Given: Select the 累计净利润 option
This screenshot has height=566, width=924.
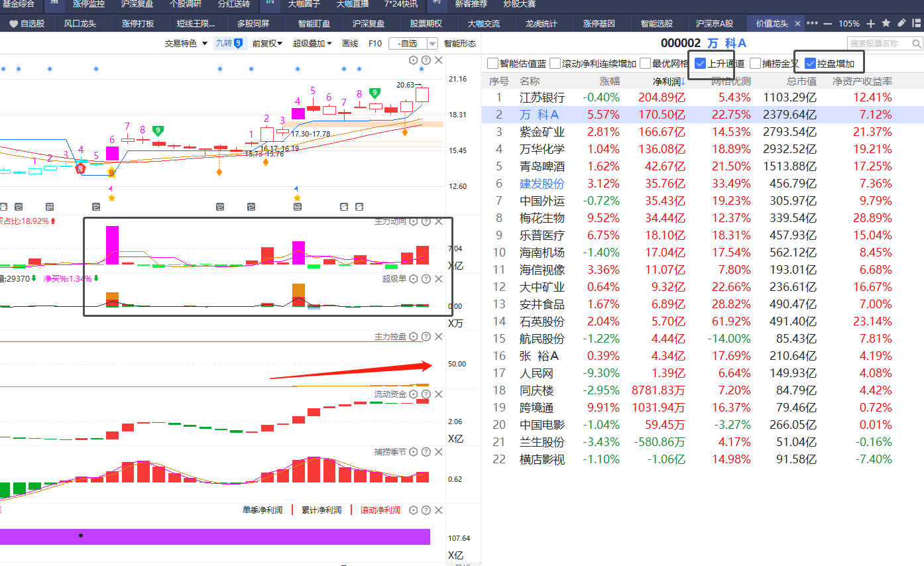Looking at the screenshot, I should pos(321,510).
